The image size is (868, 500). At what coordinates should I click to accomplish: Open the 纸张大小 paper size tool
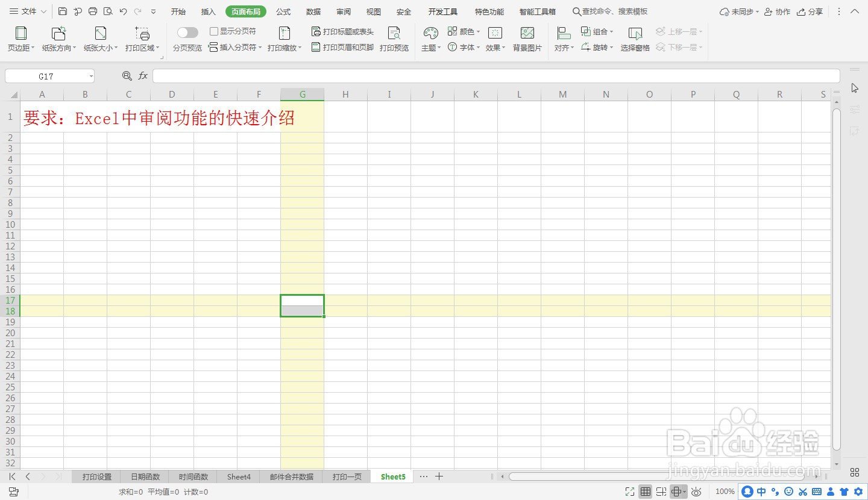coord(101,39)
